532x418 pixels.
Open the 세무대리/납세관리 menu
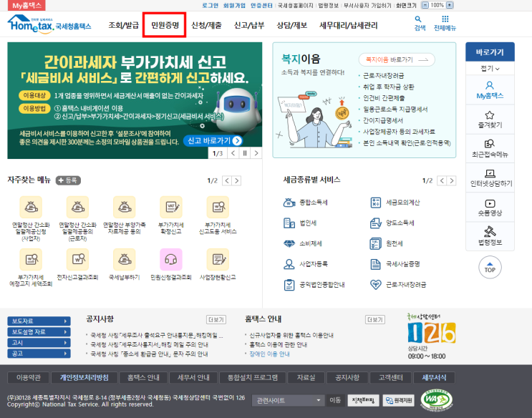pyautogui.click(x=349, y=25)
